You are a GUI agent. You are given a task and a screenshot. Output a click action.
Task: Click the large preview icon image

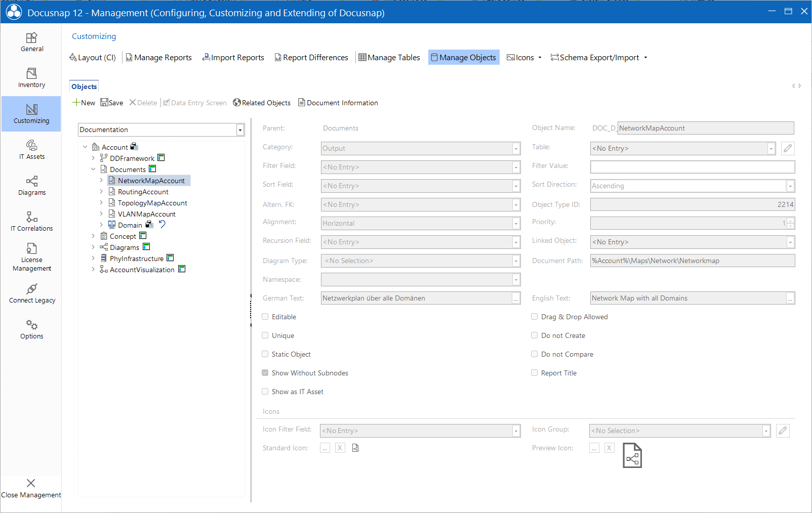coord(632,455)
